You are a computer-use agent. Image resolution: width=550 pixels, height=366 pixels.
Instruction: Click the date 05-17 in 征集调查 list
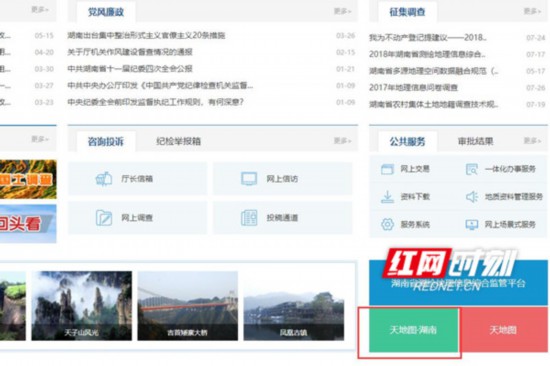point(536,71)
